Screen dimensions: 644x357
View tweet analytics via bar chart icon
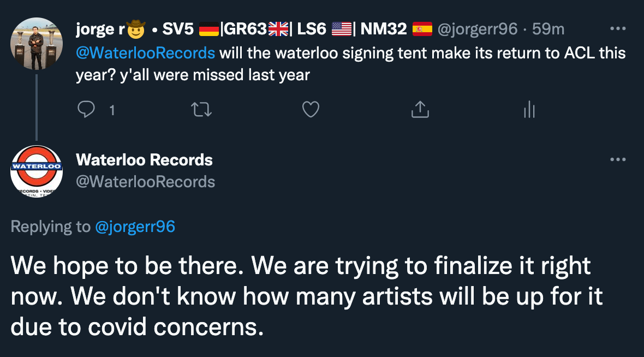pyautogui.click(x=529, y=109)
